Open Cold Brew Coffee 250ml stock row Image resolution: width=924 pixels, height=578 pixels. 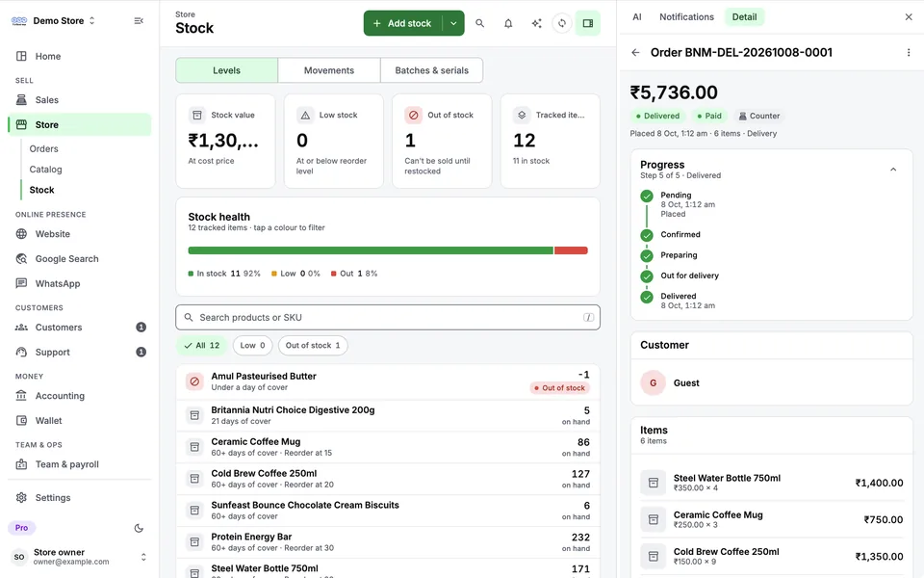pos(388,479)
